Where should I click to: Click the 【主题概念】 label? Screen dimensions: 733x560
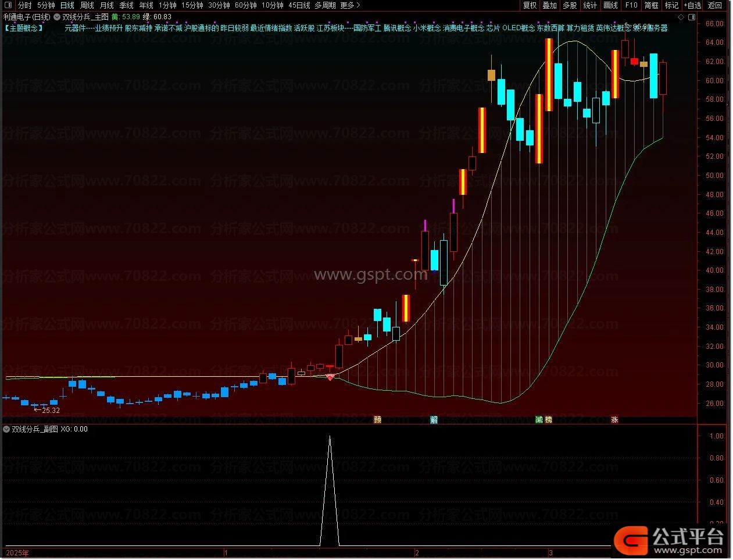[23, 28]
